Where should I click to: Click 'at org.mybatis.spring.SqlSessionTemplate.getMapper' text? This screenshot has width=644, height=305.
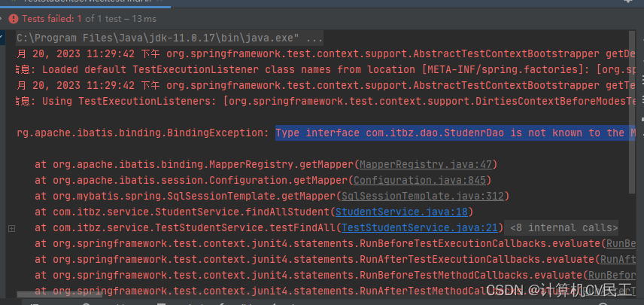click(185, 196)
